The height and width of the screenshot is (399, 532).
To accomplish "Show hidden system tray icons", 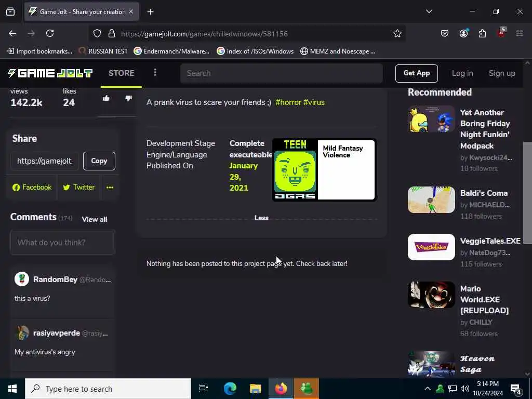I will [x=428, y=389].
